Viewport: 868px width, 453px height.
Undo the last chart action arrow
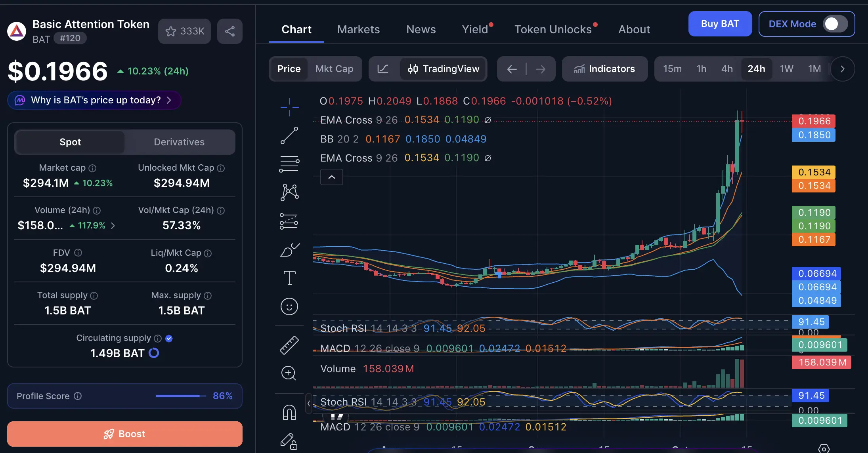[512, 69]
